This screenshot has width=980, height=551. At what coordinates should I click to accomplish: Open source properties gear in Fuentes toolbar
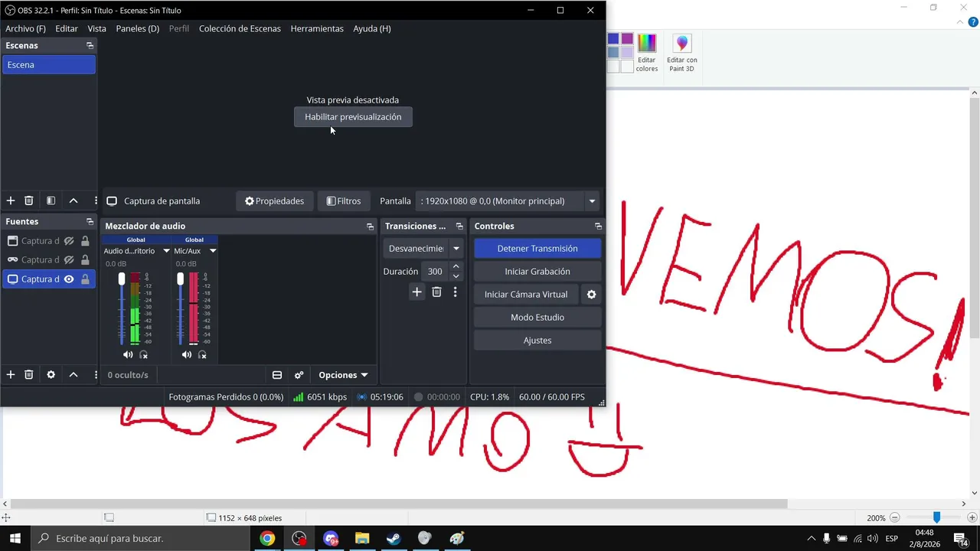51,374
